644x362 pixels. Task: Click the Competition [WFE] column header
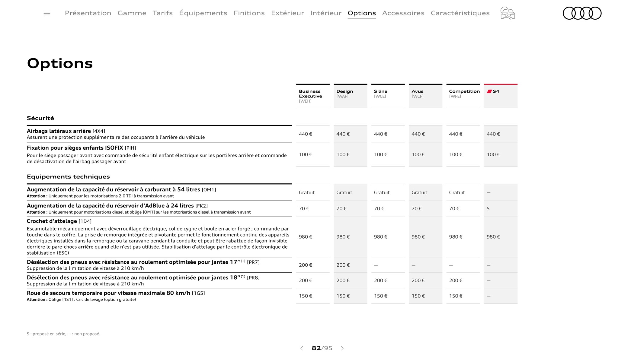tap(463, 96)
